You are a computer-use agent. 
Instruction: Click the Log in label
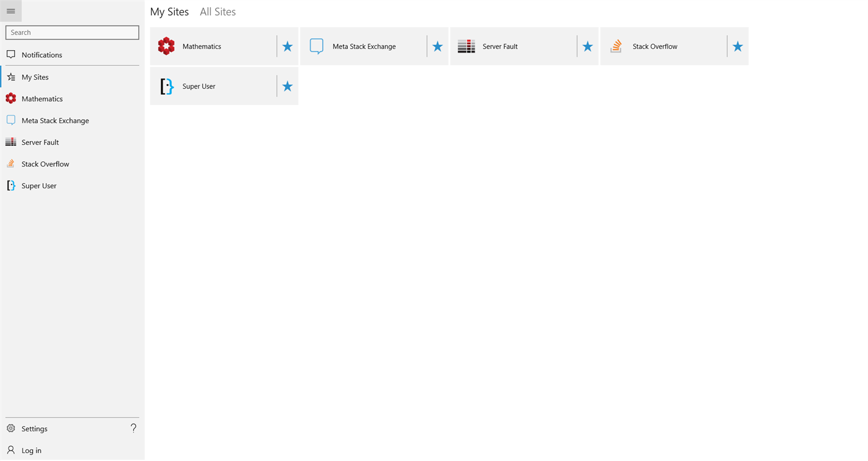click(31, 451)
